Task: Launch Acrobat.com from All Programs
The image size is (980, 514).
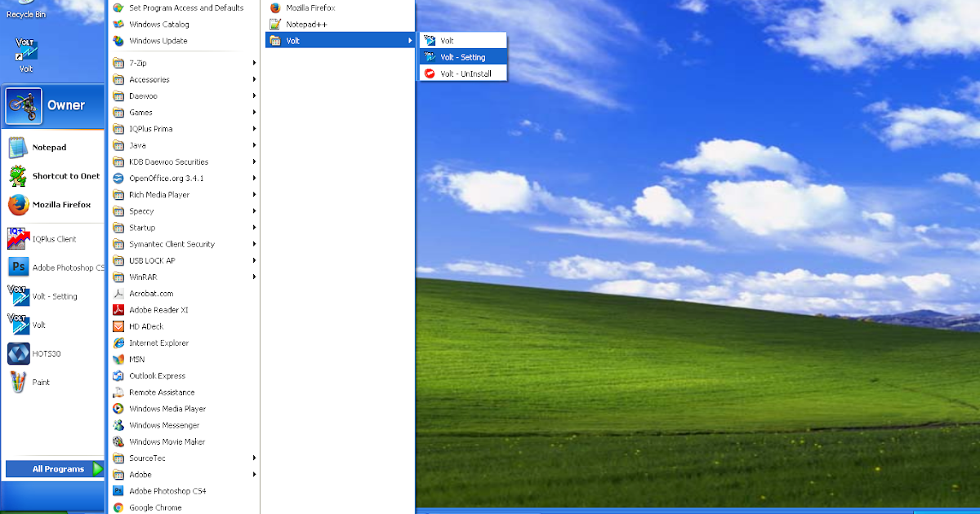Action: click(184, 294)
